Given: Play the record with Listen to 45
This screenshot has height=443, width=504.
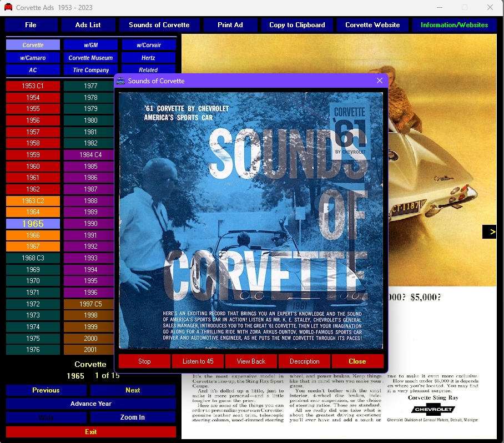Looking at the screenshot, I should click(198, 361).
